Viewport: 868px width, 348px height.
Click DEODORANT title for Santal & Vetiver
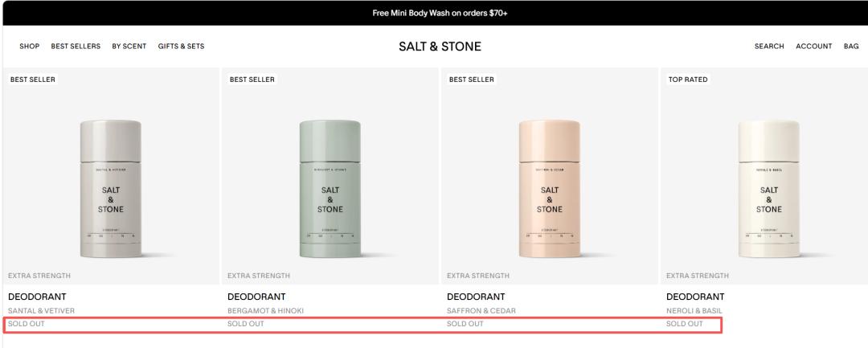point(37,297)
